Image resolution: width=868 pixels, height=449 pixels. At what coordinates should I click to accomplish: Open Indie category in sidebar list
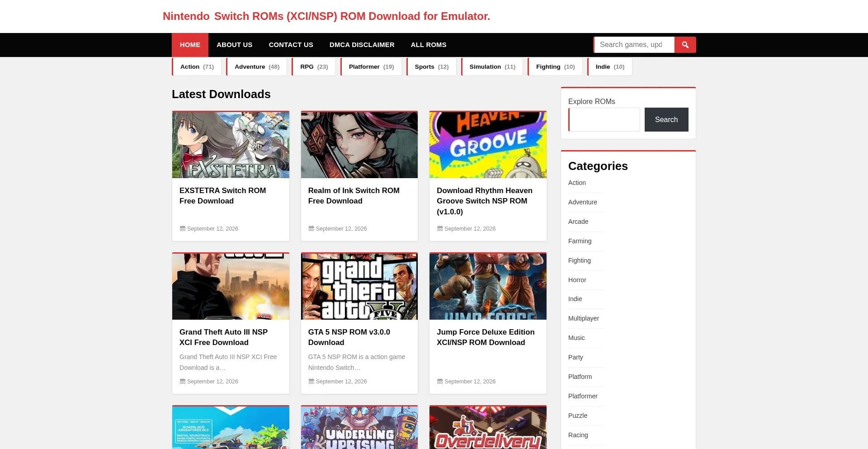coord(575,299)
